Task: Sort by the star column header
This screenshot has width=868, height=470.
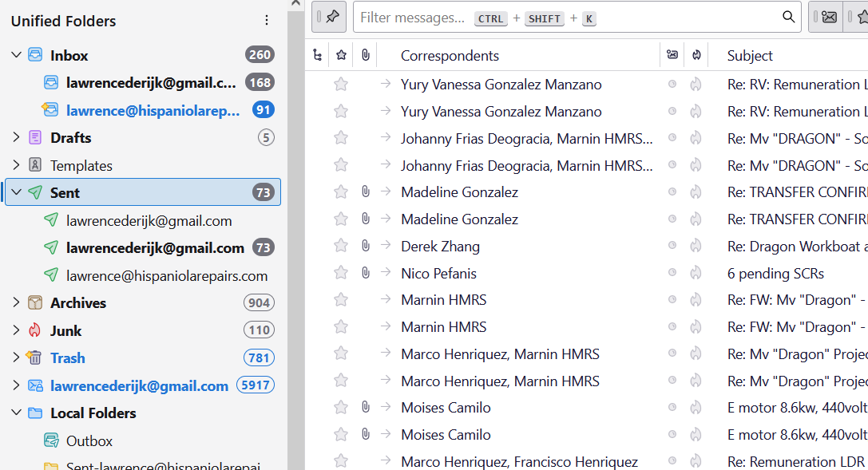Action: point(341,55)
